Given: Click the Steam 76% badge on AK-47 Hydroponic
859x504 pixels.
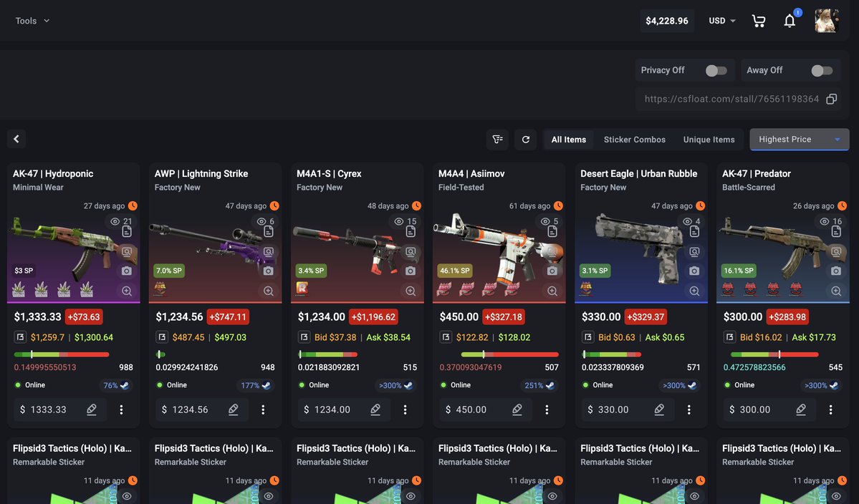Looking at the screenshot, I should coord(116,385).
